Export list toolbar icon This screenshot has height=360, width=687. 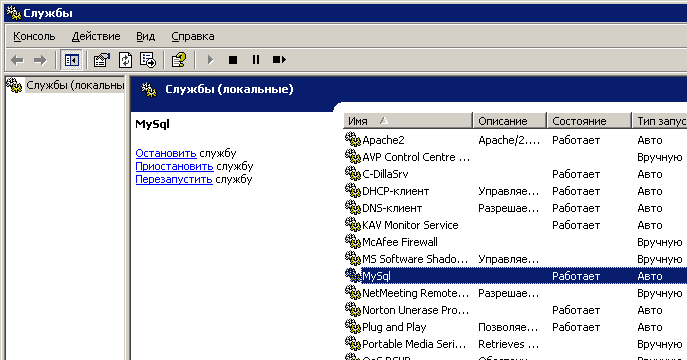[148, 60]
